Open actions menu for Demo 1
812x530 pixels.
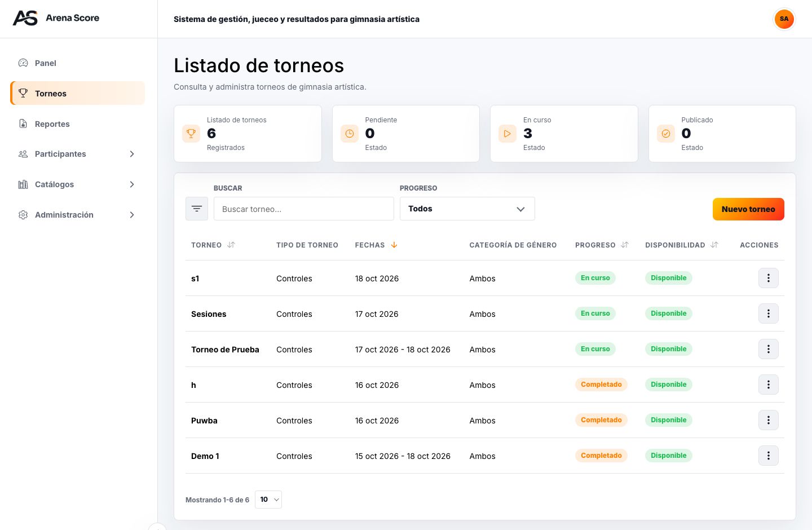pos(769,456)
